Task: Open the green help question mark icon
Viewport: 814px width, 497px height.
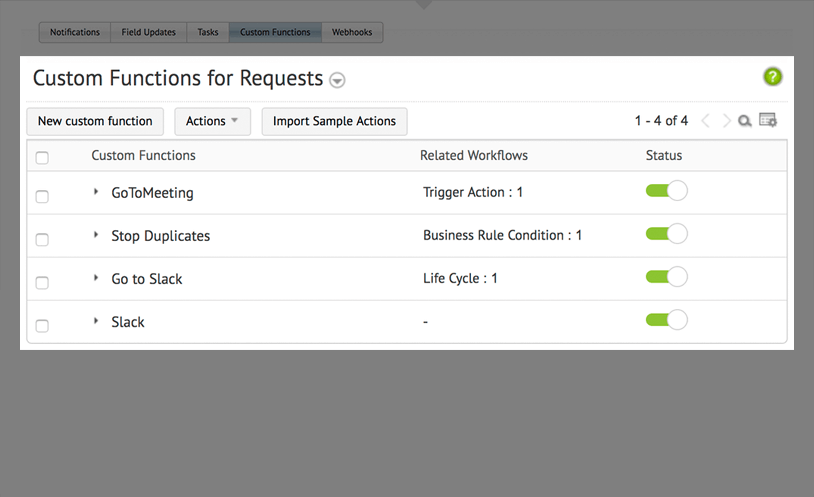Action: 772,77
